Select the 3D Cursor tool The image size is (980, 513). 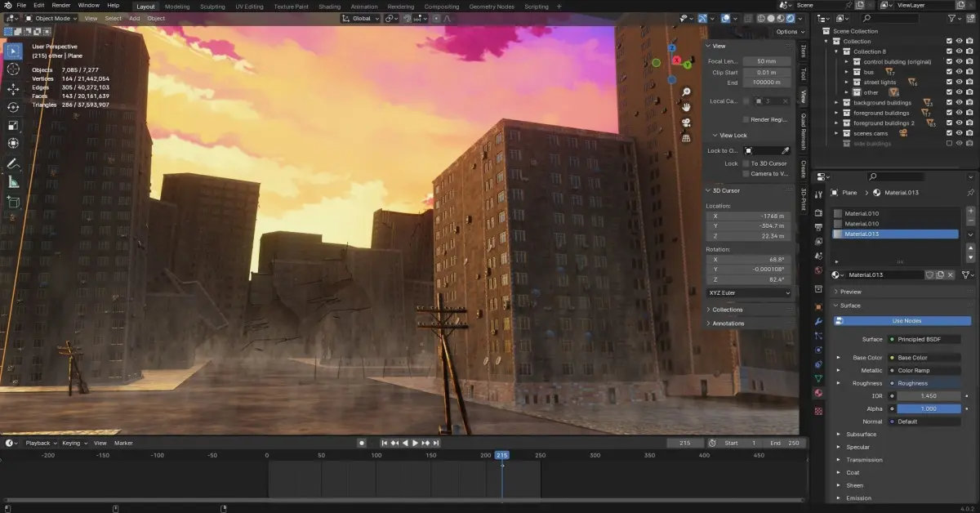coord(13,70)
